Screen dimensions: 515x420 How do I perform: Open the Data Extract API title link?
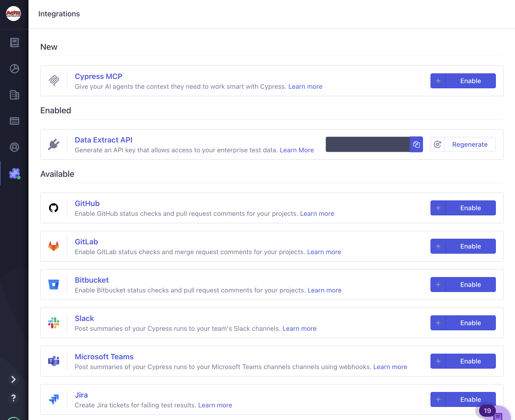[x=103, y=140]
